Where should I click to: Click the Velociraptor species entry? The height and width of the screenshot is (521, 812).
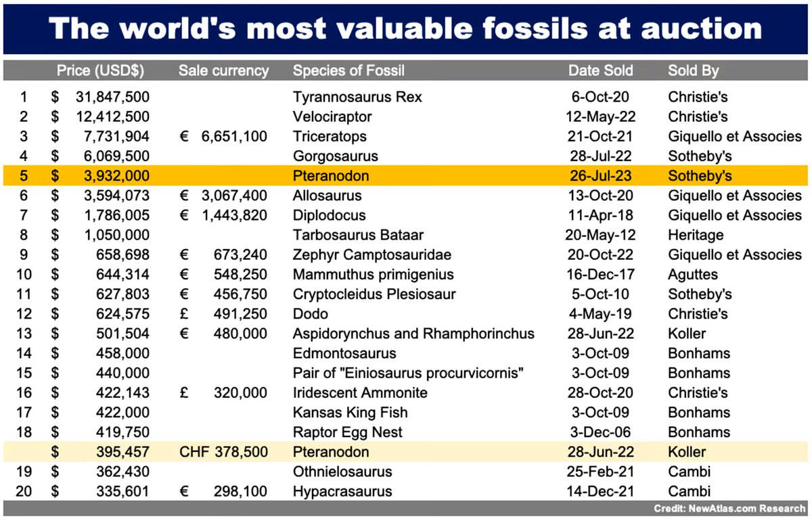tap(332, 116)
